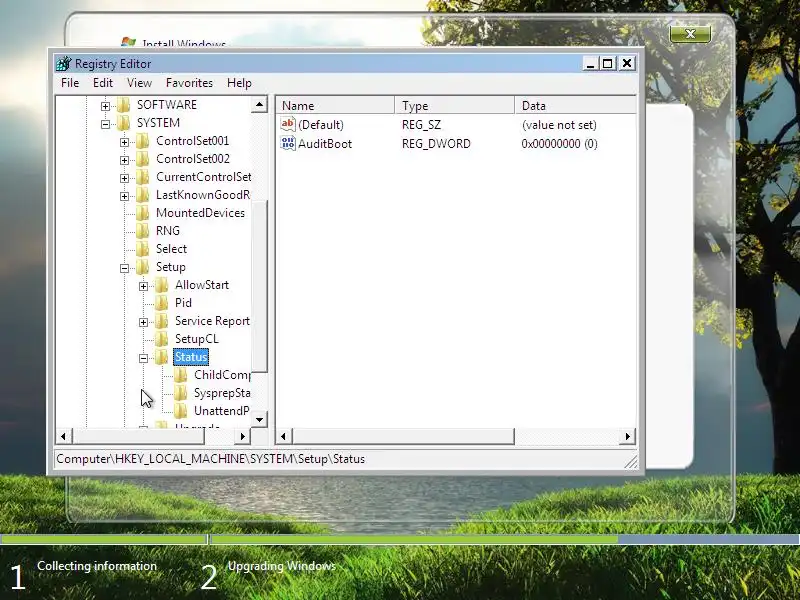Click the SOFTWARE folder icon

(x=123, y=105)
